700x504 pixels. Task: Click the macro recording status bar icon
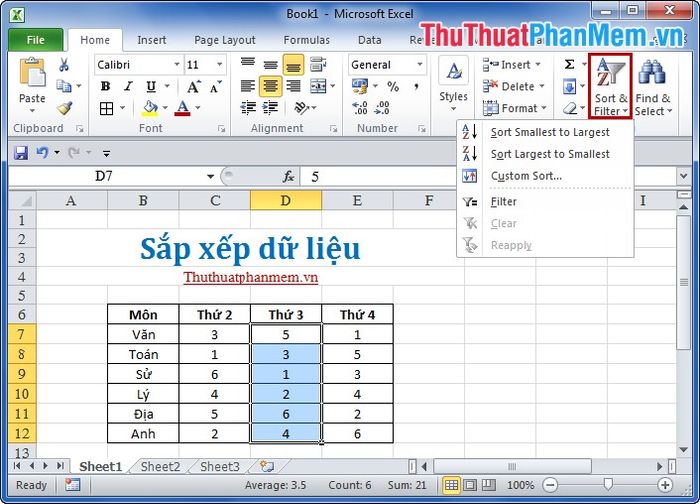coord(72,485)
